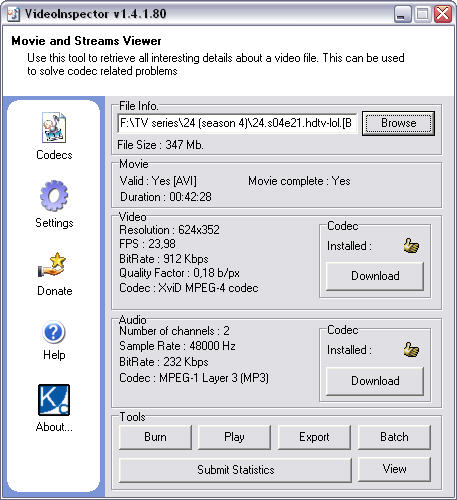Close the VideoInspector window
This screenshot has height=500, width=457.
point(443,14)
